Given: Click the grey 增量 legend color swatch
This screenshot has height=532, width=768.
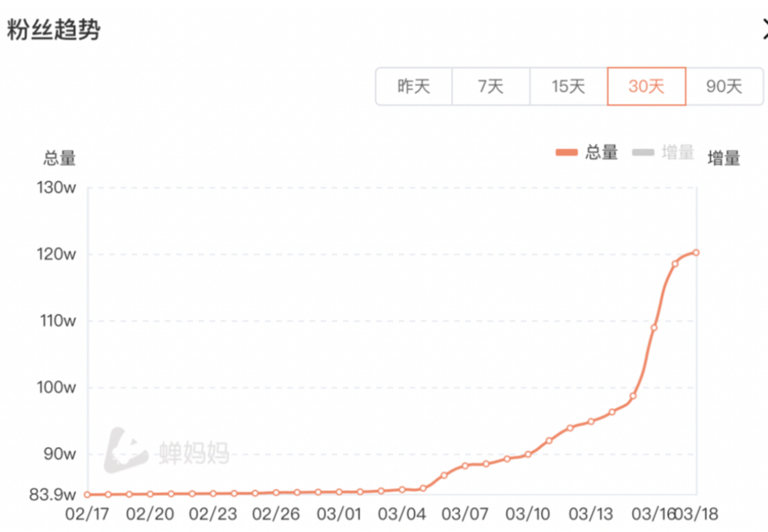Looking at the screenshot, I should pos(643,153).
